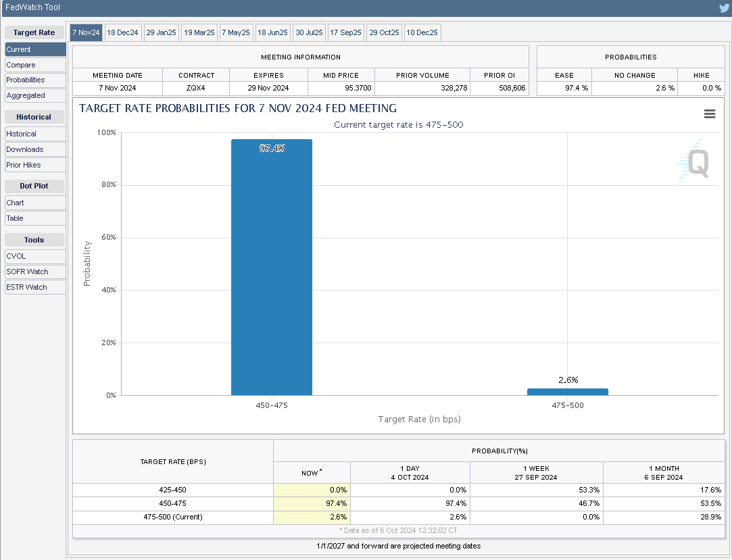The width and height of the screenshot is (732, 560).
Task: Click the 450-475 probability bar
Action: [x=272, y=268]
